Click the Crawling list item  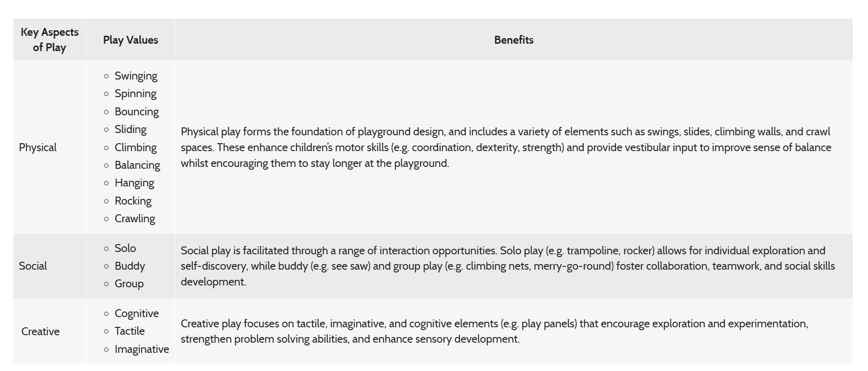[135, 219]
